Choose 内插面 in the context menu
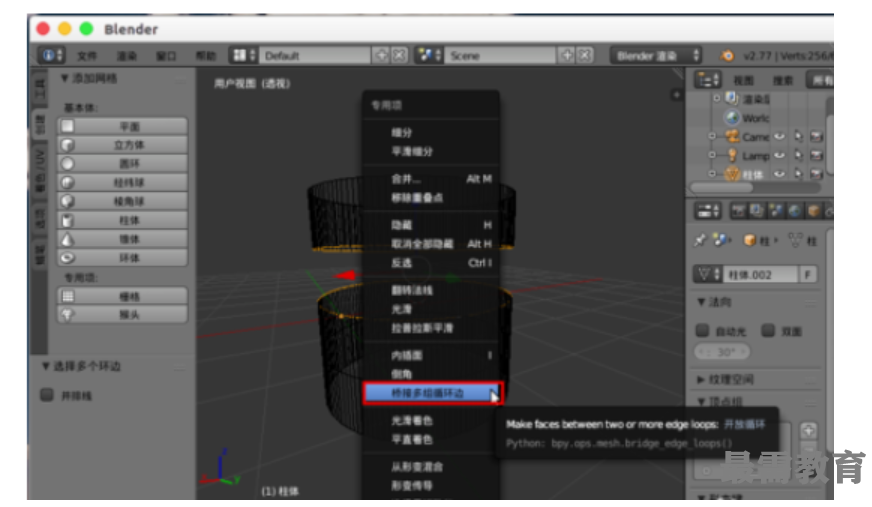The height and width of the screenshot is (507, 872). (431, 355)
